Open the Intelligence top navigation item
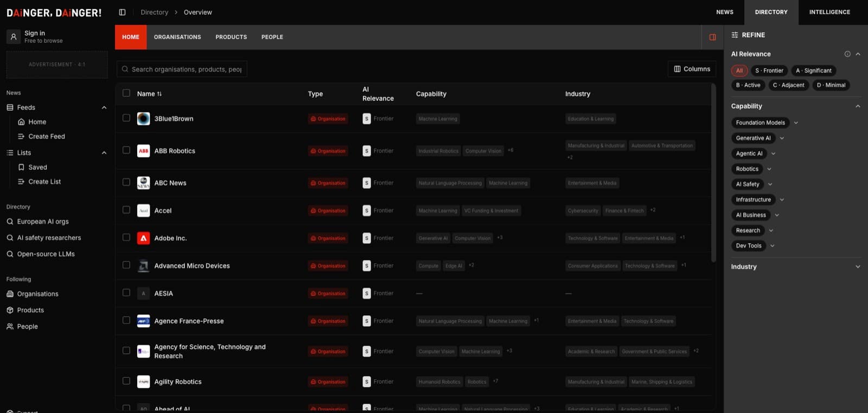868x413 pixels. tap(829, 12)
